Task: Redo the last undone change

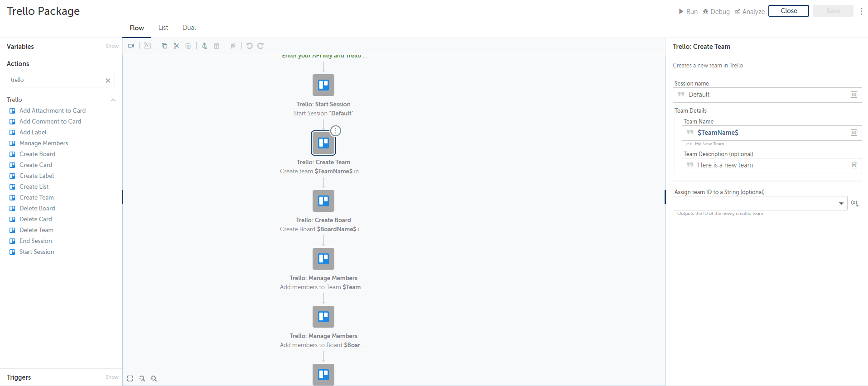Action: pyautogui.click(x=260, y=46)
